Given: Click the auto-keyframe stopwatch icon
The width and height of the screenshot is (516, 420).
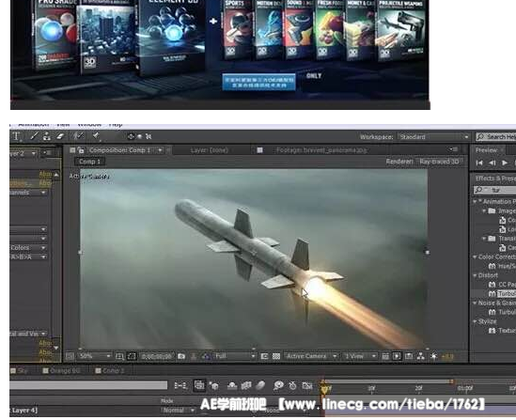Looking at the screenshot, I should pos(292,385).
